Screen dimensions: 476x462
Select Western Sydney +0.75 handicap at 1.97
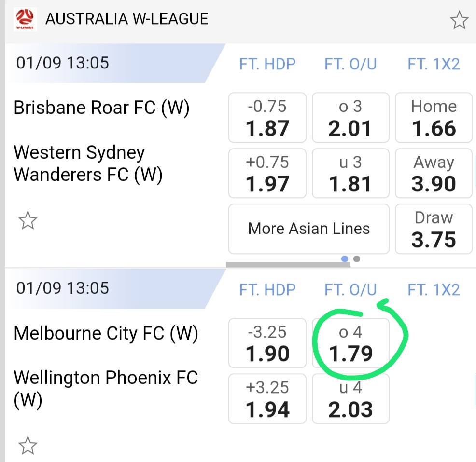tap(267, 173)
